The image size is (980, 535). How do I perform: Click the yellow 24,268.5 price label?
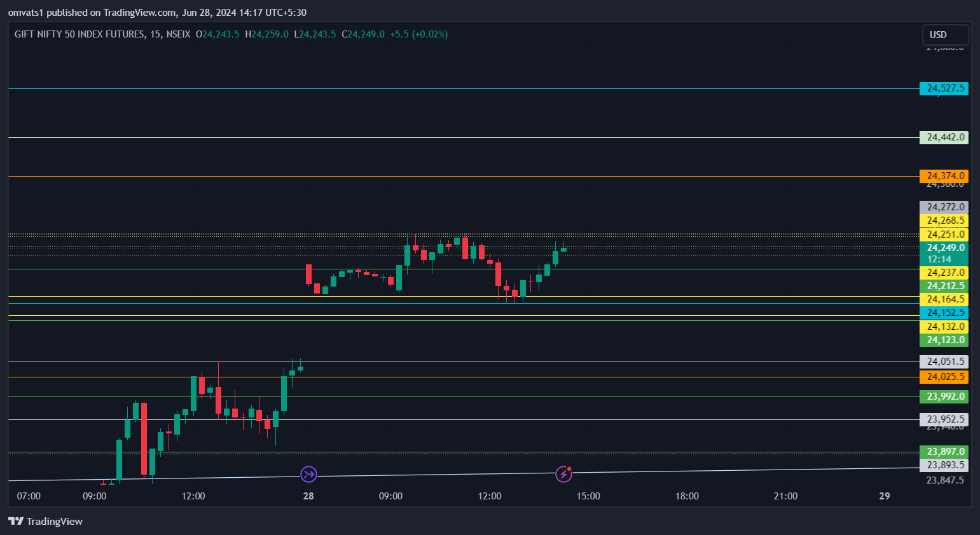point(944,220)
